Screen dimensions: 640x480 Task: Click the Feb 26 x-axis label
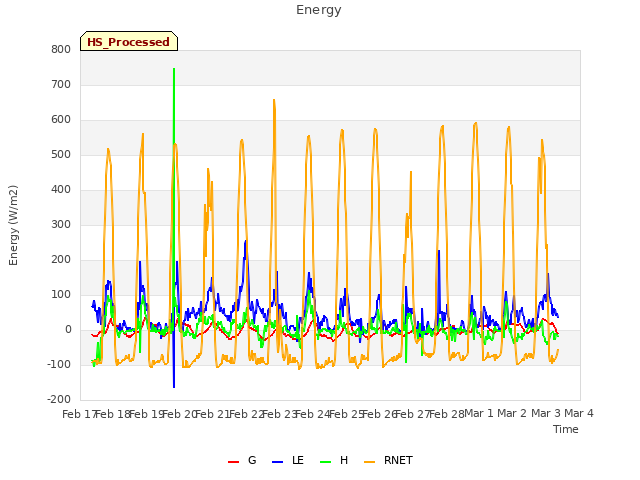pos(379,414)
